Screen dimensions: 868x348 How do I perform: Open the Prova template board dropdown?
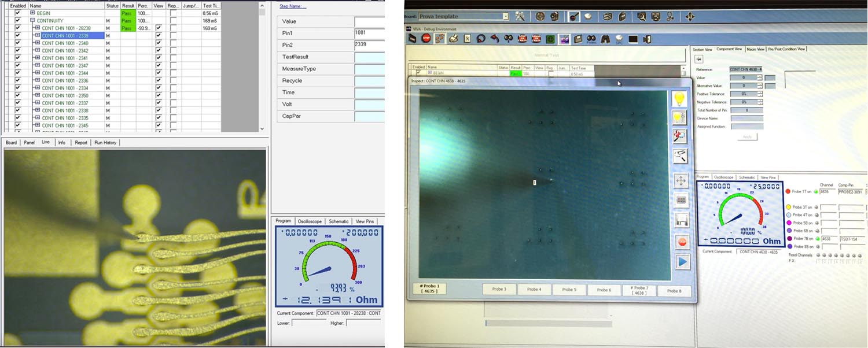coord(505,16)
